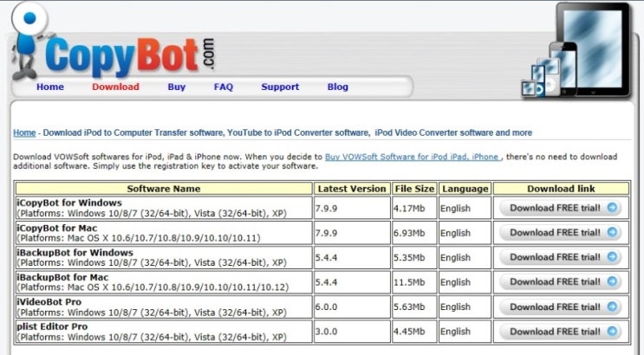Download FREE trial of iBackupBot for Mac
The height and width of the screenshot is (355, 644).
(x=561, y=282)
